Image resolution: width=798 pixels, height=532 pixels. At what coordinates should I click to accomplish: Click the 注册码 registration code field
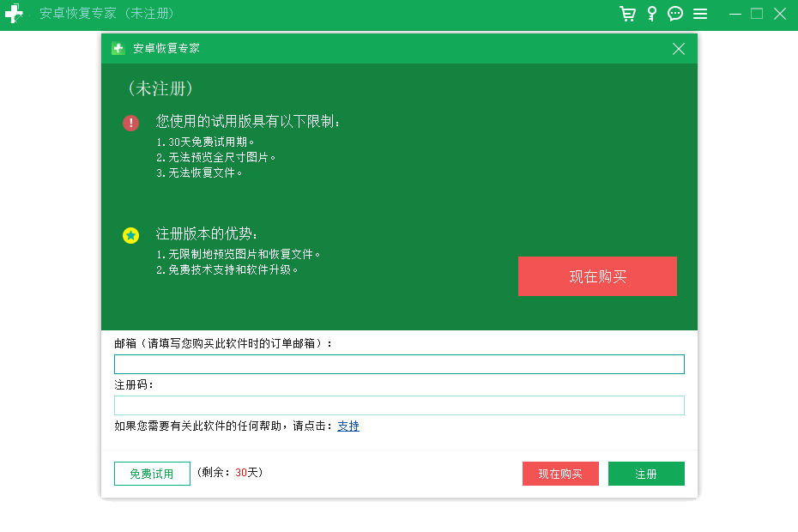click(x=399, y=405)
